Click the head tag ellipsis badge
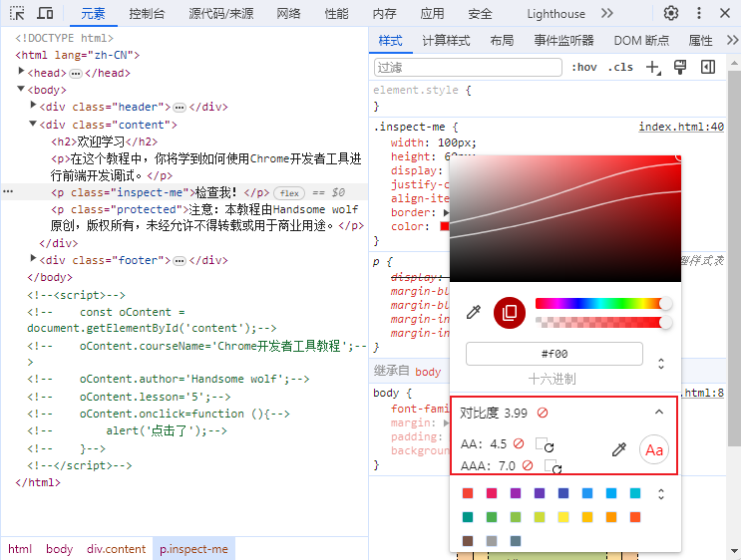Viewport: 741px width, 560px height. click(x=76, y=74)
